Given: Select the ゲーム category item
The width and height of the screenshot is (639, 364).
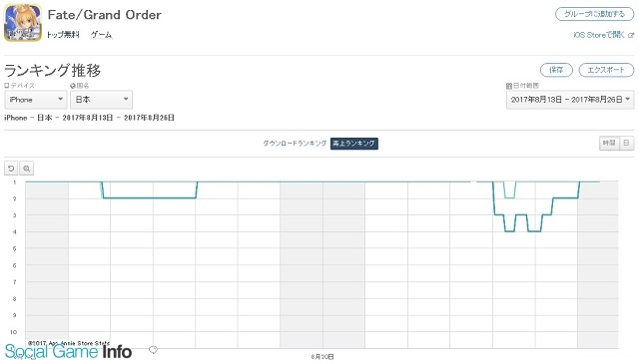Looking at the screenshot, I should (x=101, y=35).
